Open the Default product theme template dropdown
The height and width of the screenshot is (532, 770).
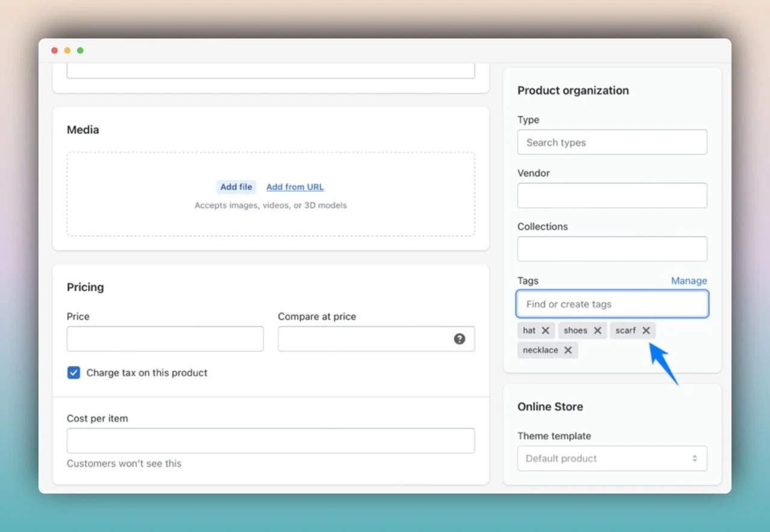[x=612, y=458]
